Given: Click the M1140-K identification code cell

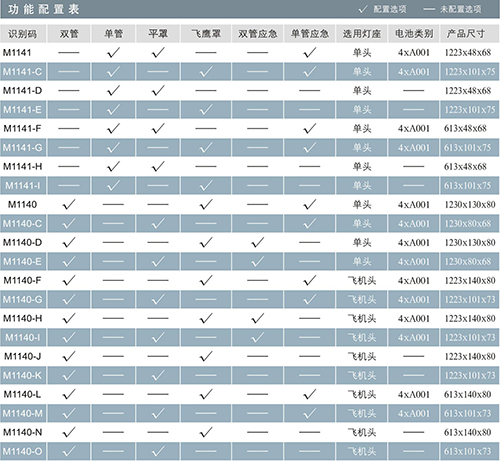Looking at the screenshot, I should [23, 375].
